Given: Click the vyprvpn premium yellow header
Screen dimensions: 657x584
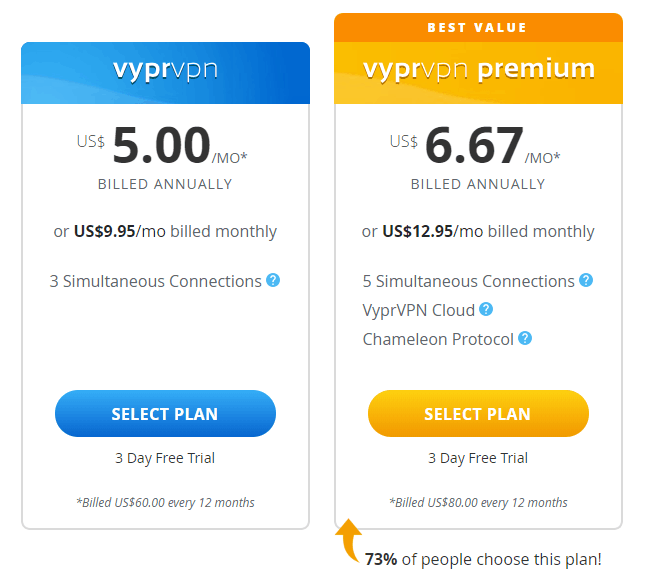Looking at the screenshot, I should (478, 73).
